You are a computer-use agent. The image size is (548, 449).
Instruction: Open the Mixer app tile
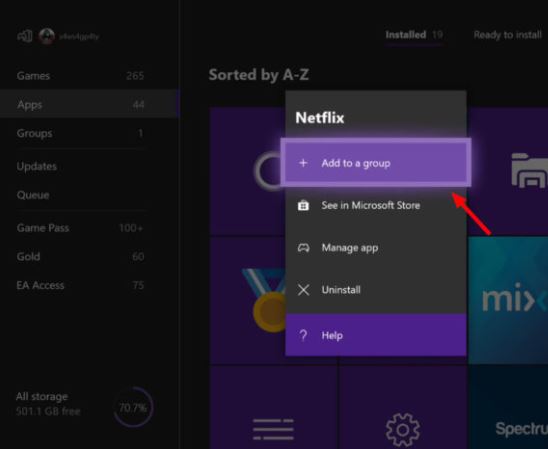click(x=508, y=300)
